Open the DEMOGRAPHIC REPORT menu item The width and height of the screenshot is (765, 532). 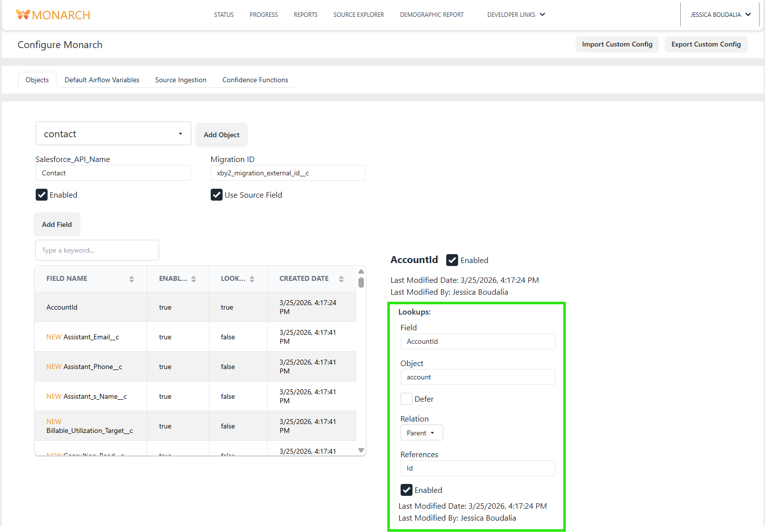pyautogui.click(x=431, y=14)
